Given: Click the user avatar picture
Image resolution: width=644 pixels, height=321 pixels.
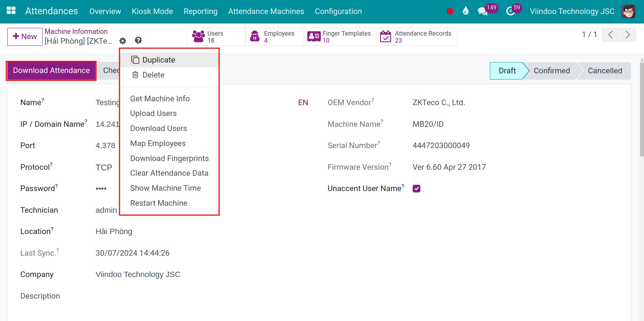Looking at the screenshot, I should pos(628,11).
